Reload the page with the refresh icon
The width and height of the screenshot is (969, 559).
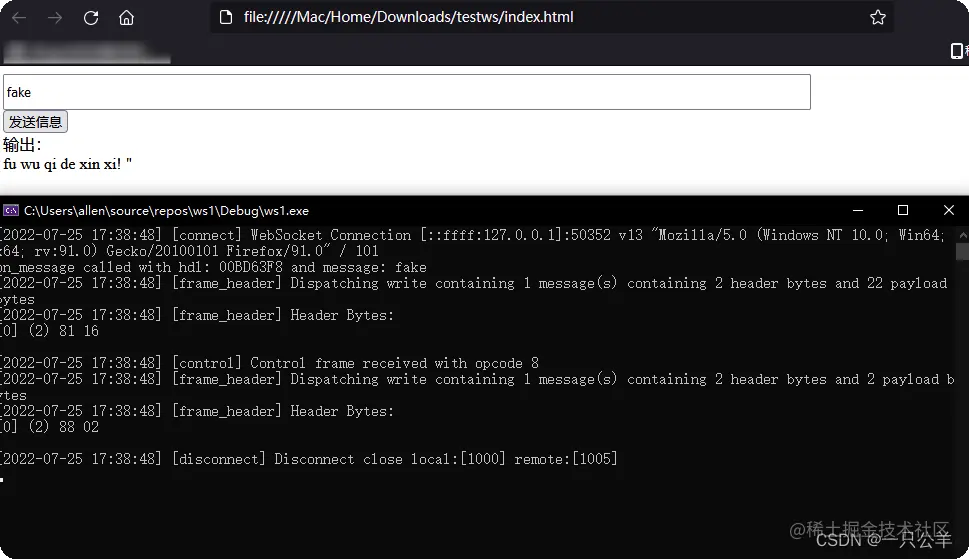(91, 18)
